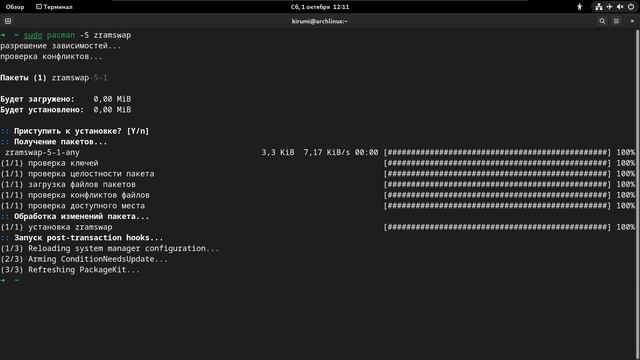
Task: Open the terminal search
Action: pos(602,21)
